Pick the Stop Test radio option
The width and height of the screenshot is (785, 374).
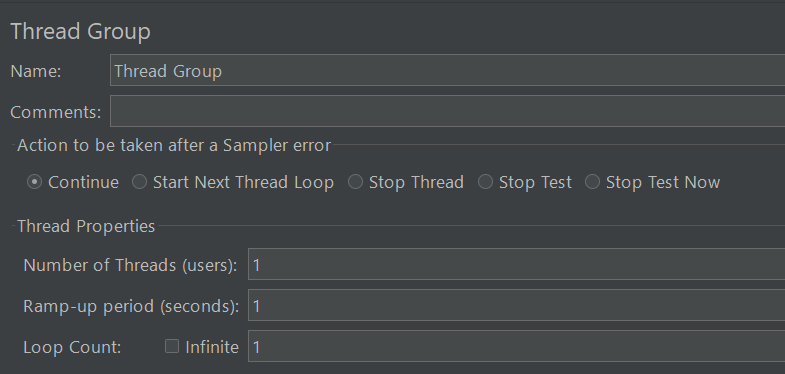[485, 182]
